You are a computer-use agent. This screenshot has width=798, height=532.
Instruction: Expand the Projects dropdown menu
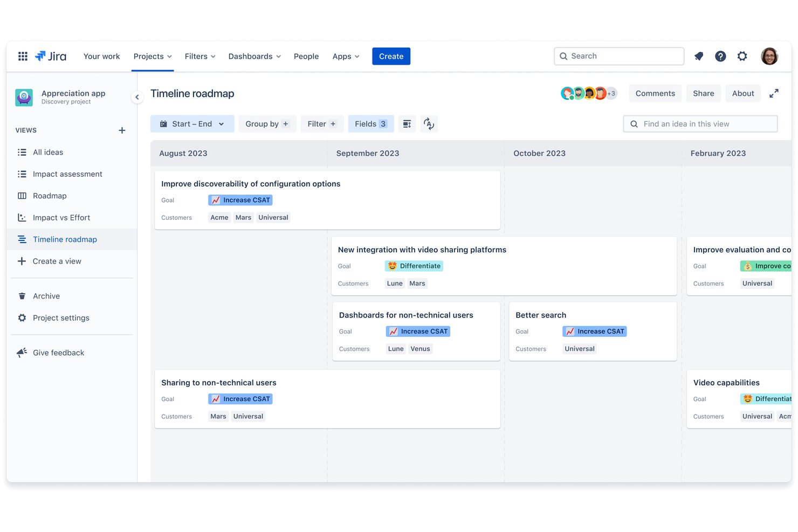click(x=153, y=56)
